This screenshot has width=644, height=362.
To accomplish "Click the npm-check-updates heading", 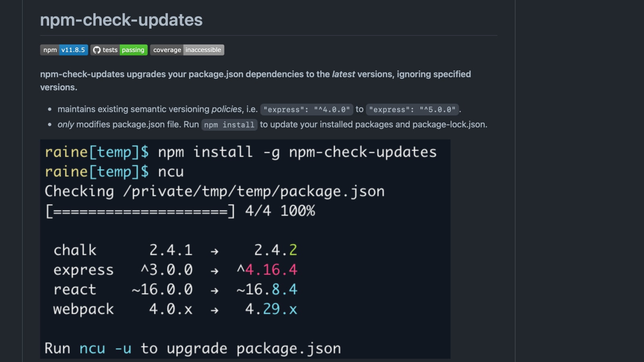I will pyautogui.click(x=121, y=20).
